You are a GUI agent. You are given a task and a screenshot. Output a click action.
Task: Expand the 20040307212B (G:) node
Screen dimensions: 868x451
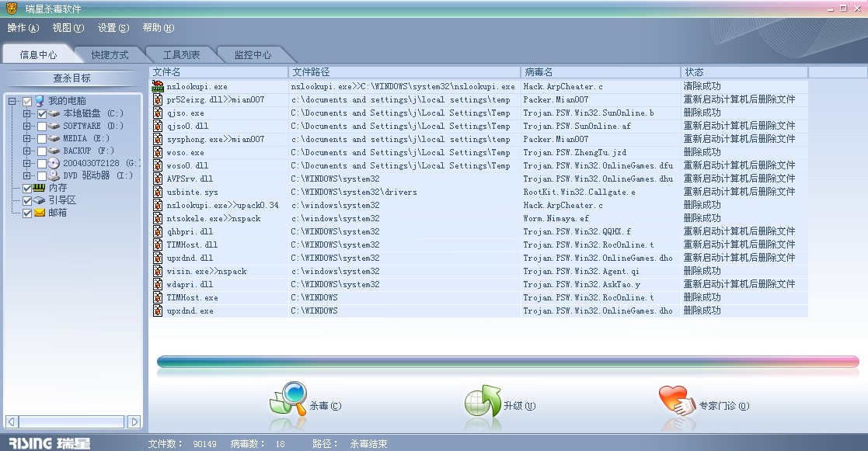[x=26, y=164]
